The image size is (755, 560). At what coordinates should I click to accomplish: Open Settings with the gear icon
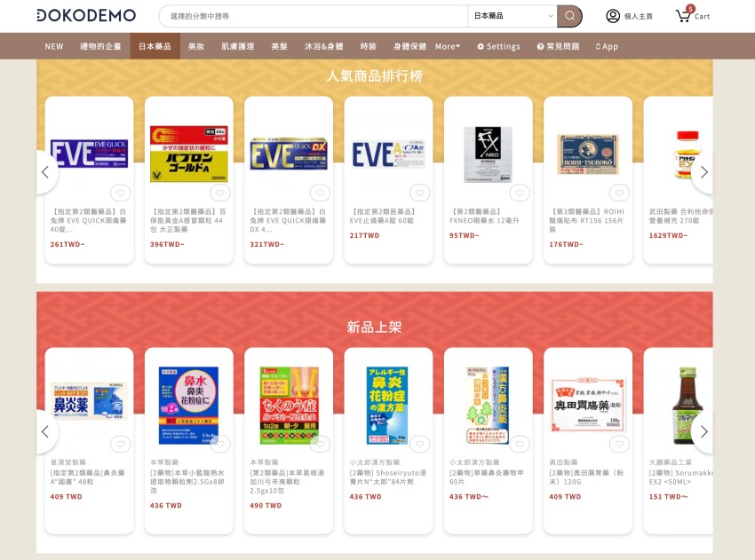498,47
